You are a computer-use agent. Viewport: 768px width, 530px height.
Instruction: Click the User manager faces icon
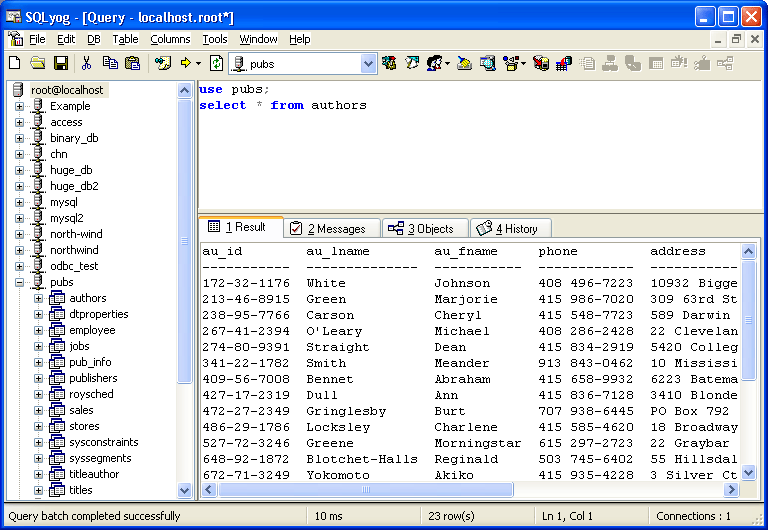pos(434,63)
